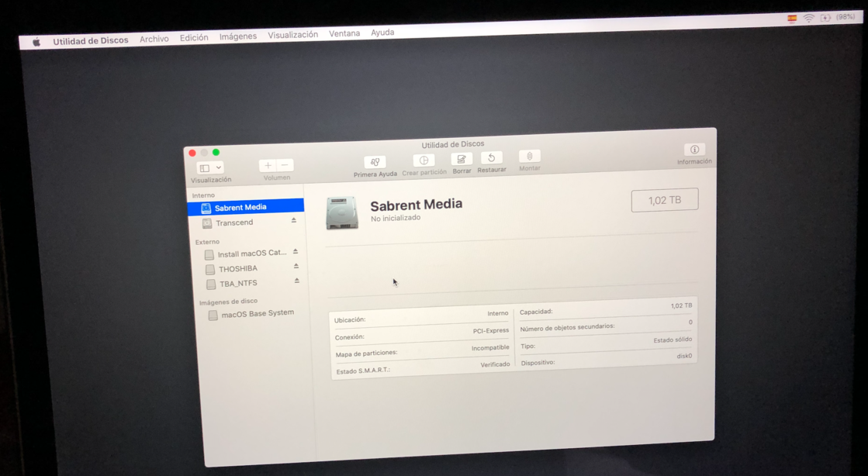
Task: Open the Apple menu
Action: point(36,42)
